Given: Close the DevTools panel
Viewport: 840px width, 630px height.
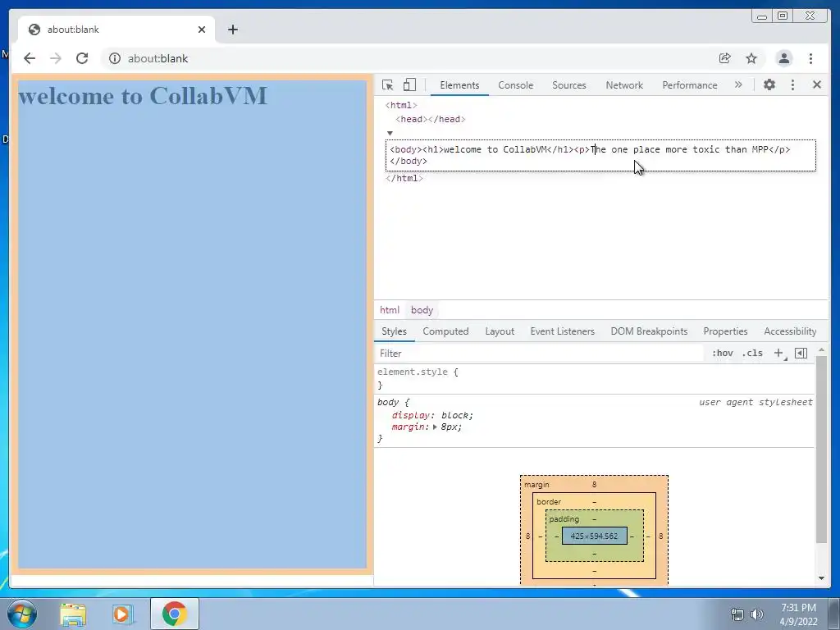Looking at the screenshot, I should [817, 84].
